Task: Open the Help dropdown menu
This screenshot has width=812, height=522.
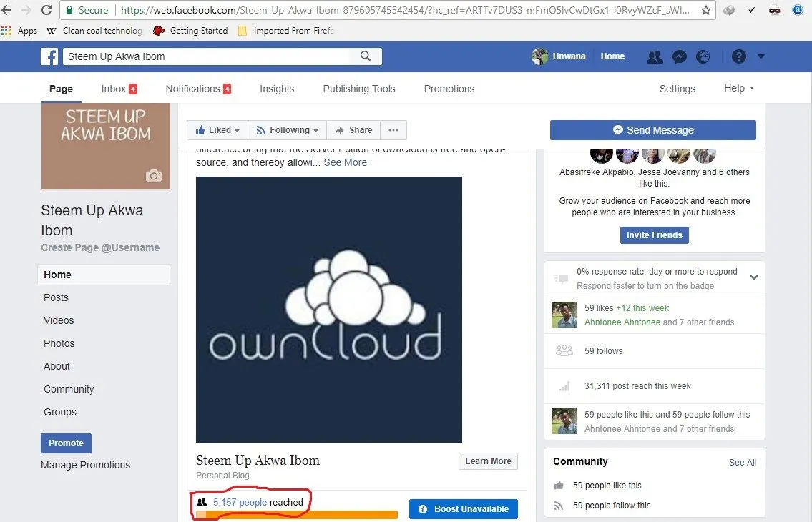Action: (x=738, y=88)
